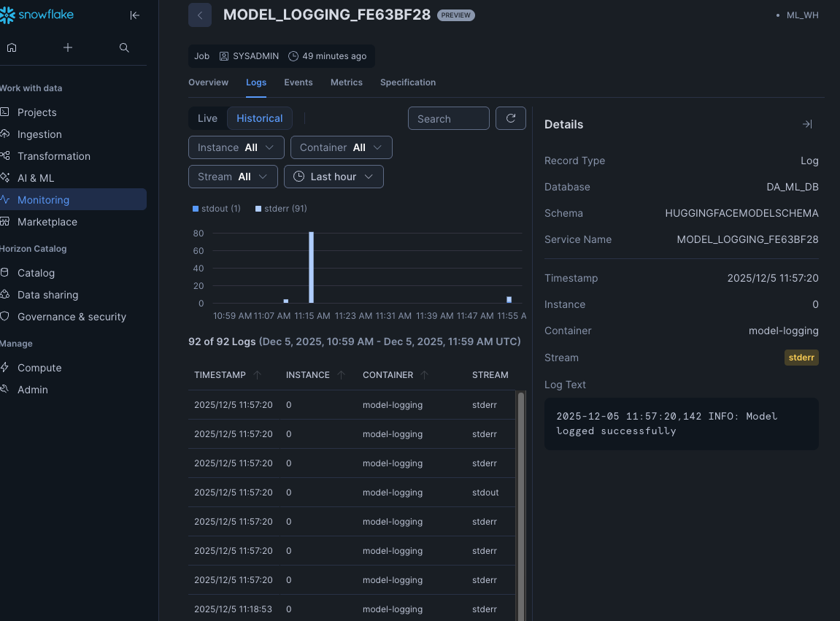Go to the Home icon

12,47
